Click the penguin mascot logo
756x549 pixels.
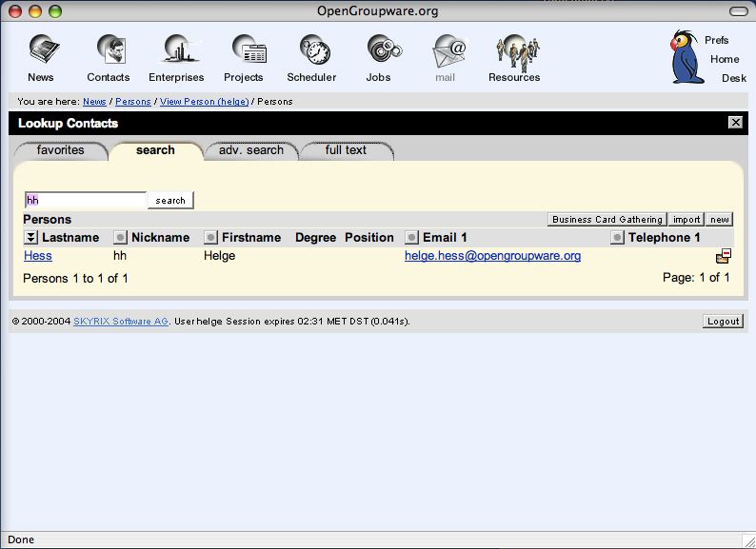click(686, 57)
